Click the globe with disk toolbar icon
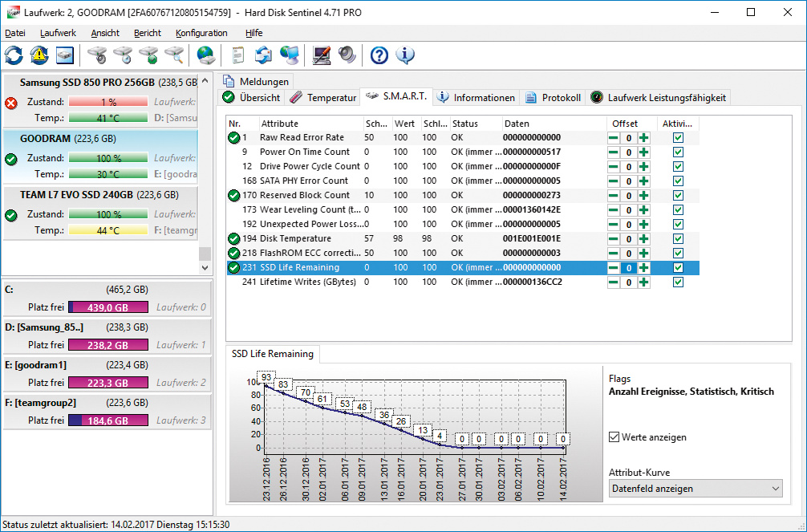The width and height of the screenshot is (807, 532). pyautogui.click(x=205, y=55)
